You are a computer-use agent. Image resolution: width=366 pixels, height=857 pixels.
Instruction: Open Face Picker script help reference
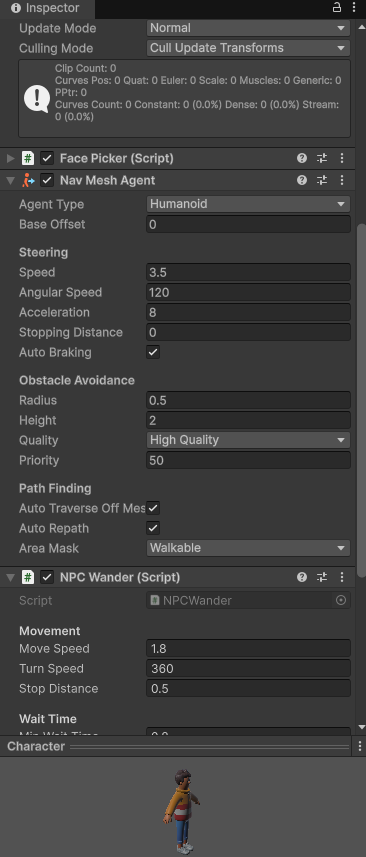pos(302,159)
